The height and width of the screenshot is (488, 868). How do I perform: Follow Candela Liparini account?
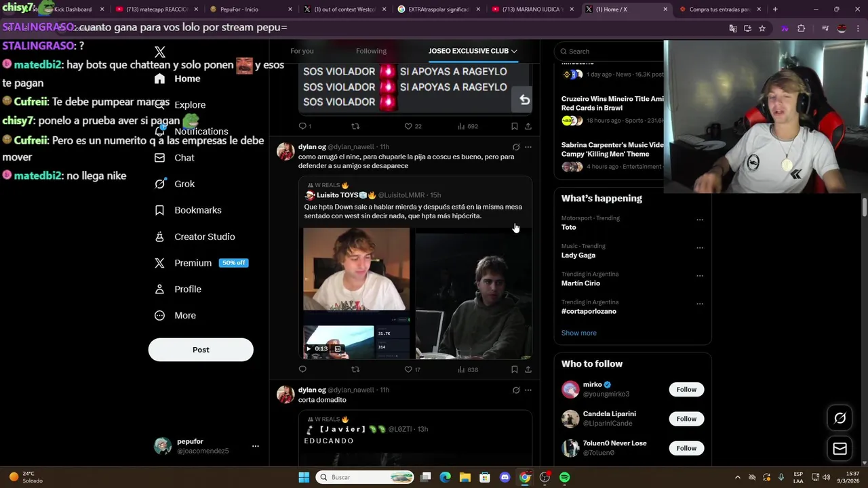pyautogui.click(x=686, y=419)
